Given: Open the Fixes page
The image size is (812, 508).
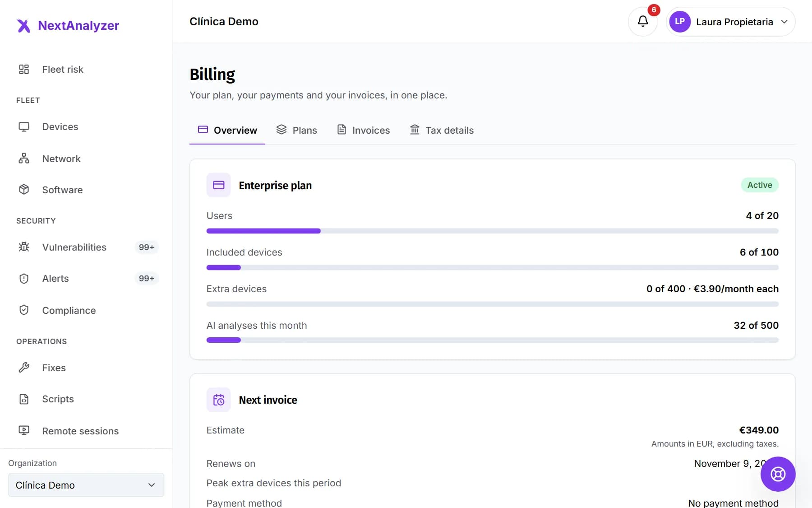Looking at the screenshot, I should [86, 368].
